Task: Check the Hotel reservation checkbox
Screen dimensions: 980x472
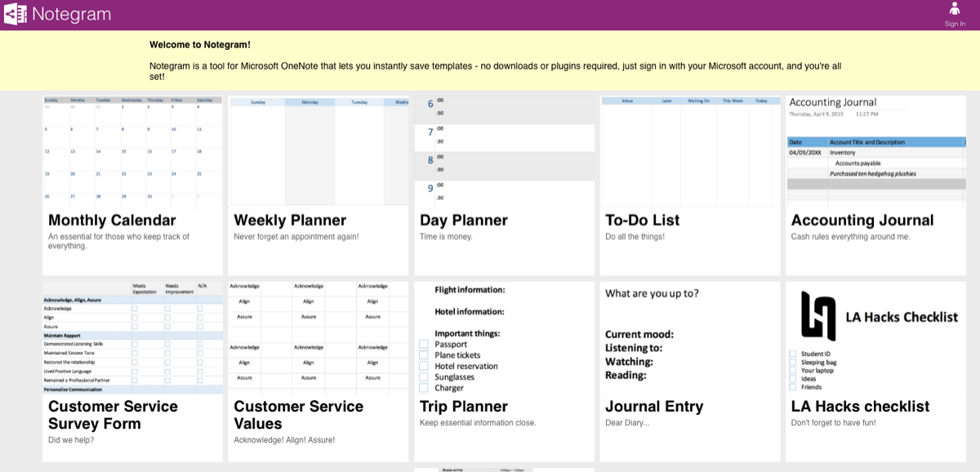Action: click(x=424, y=366)
